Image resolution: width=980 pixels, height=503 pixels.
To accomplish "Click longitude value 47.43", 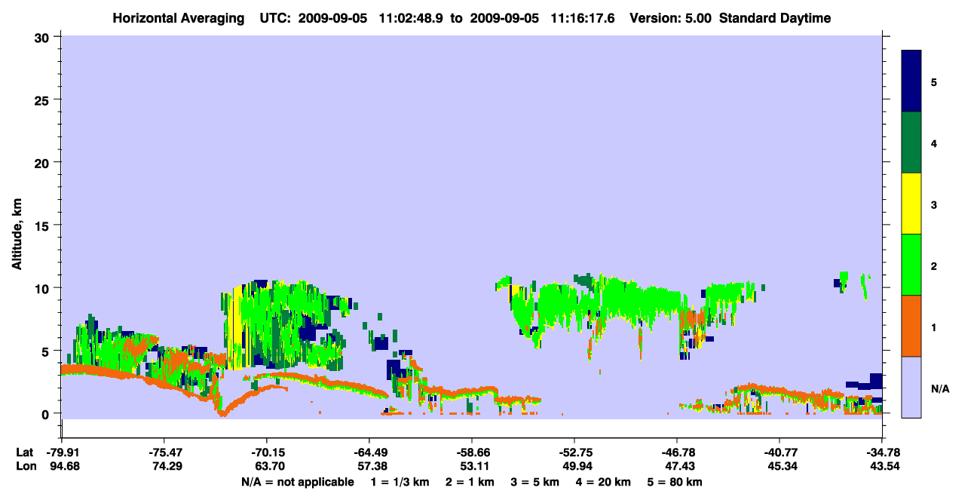I will [679, 466].
